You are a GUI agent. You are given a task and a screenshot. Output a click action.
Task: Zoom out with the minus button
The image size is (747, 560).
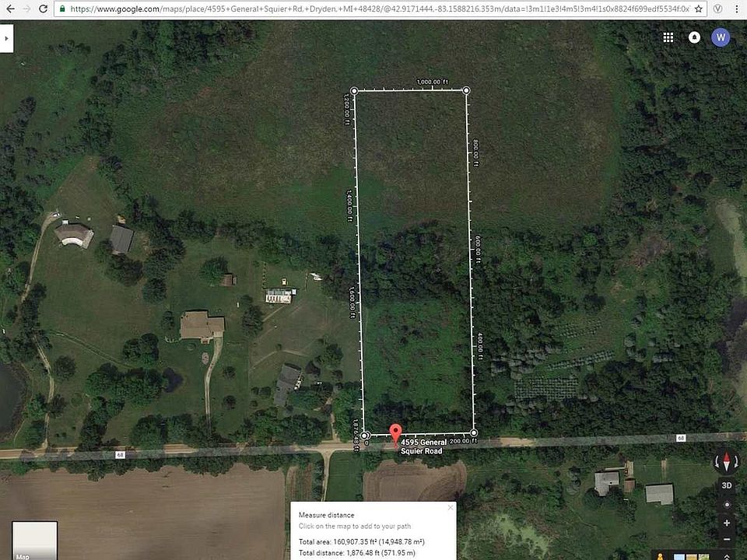pyautogui.click(x=727, y=540)
